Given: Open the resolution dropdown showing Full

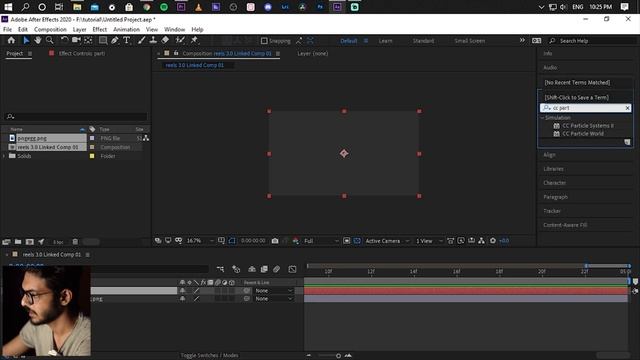Looking at the screenshot, I should pos(321,241).
